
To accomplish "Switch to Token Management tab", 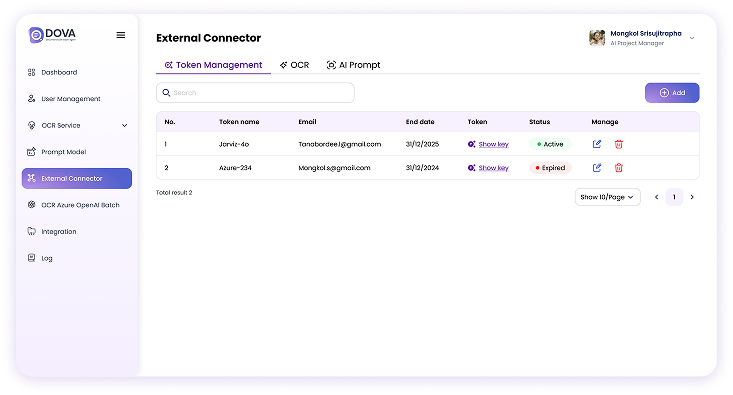I will click(x=213, y=65).
